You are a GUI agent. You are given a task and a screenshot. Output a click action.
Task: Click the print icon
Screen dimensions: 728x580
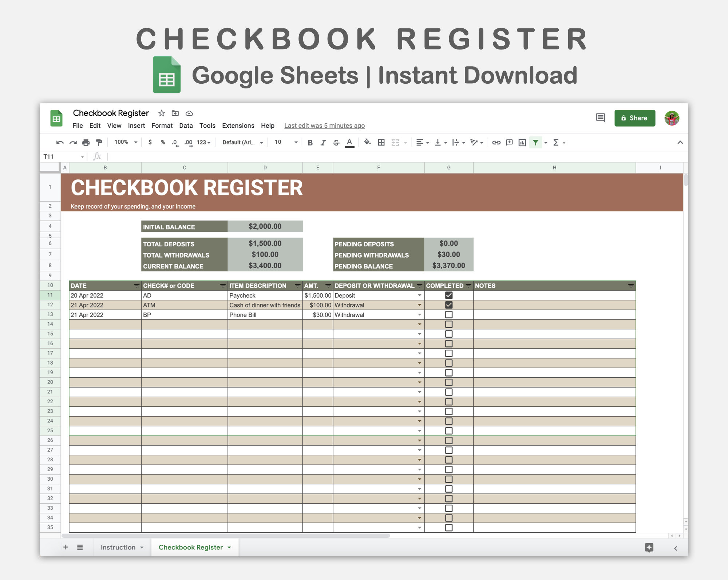pyautogui.click(x=86, y=143)
